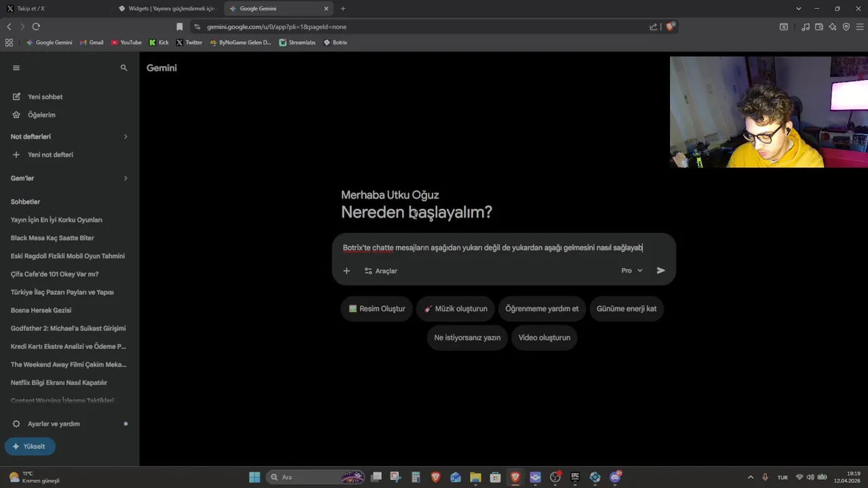Open the Botrix bookmark
The height and width of the screenshot is (488, 868).
pos(335,42)
